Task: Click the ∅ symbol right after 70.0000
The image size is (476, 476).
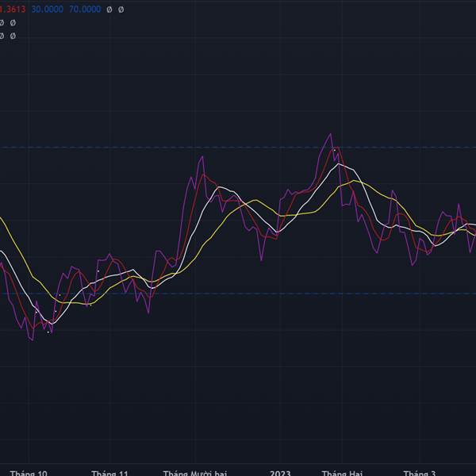Action: point(109,10)
